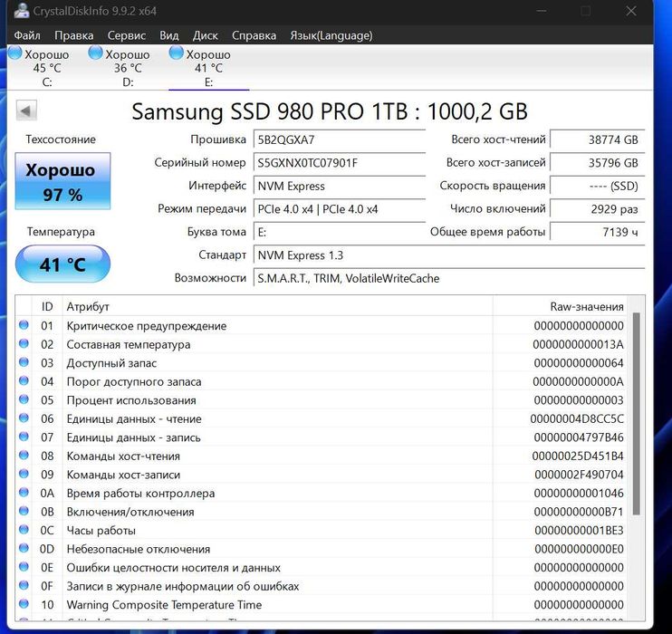Click the transfer mode field PCIe 4.0 x4
The height and width of the screenshot is (634, 672).
click(340, 209)
